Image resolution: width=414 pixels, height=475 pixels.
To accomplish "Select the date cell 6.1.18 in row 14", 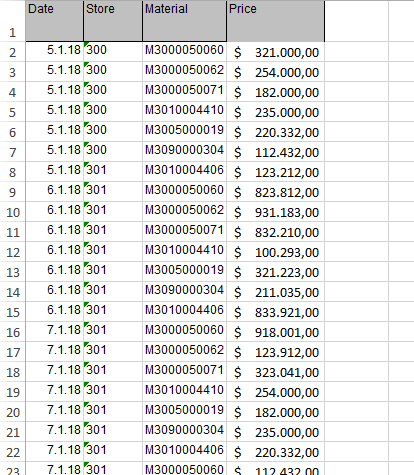I will click(x=54, y=292).
